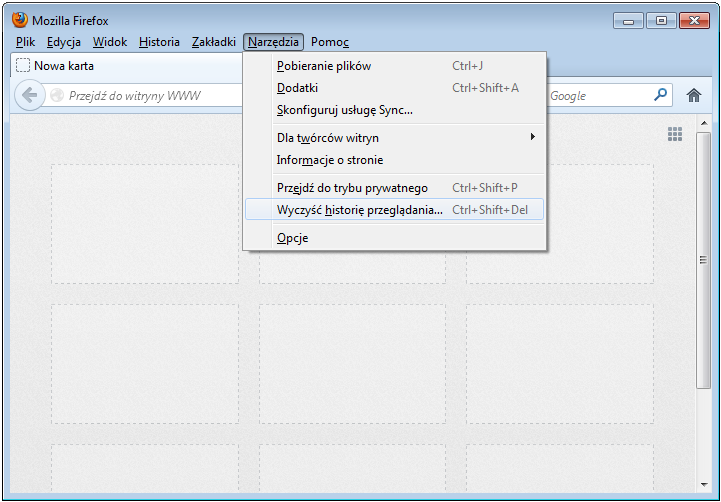Screen dimensions: 721x502
Task: Open the Plik menu
Action: tap(25, 42)
